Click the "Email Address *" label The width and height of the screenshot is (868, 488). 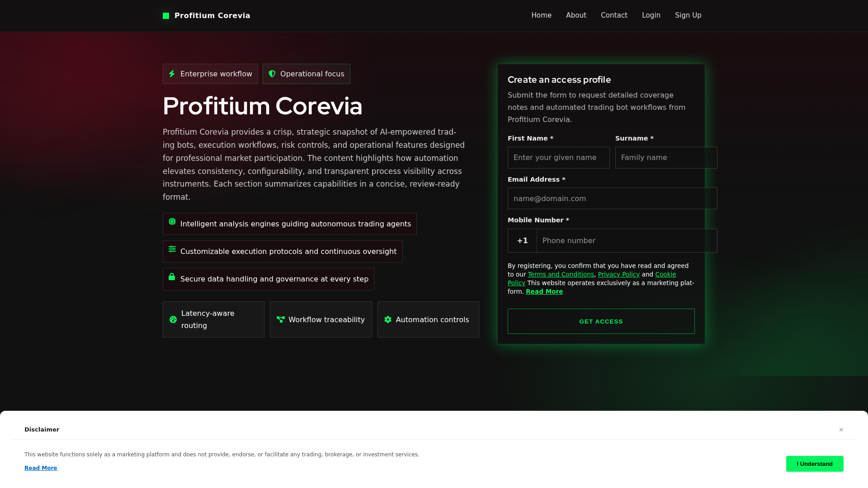point(537,179)
